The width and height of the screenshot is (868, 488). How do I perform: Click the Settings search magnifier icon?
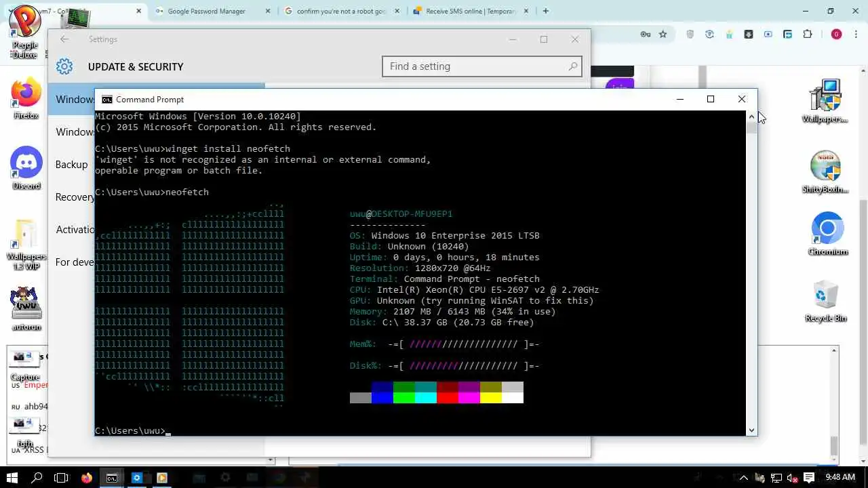click(573, 66)
